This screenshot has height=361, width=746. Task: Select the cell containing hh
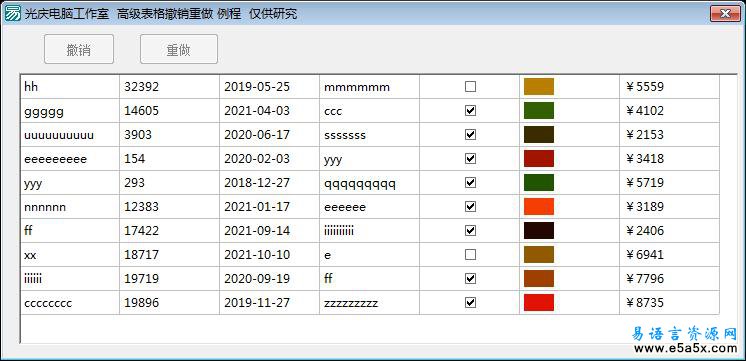click(70, 87)
